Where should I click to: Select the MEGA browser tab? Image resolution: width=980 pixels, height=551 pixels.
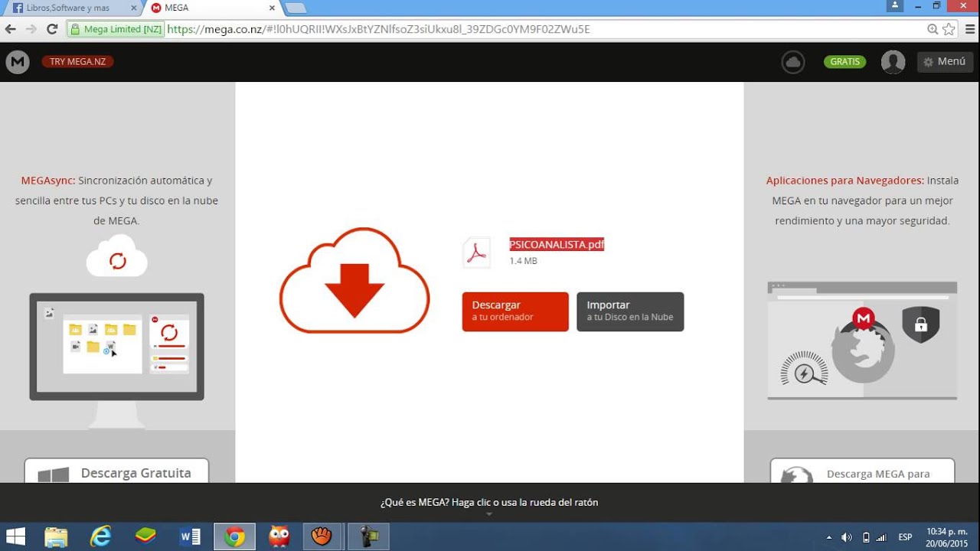tap(213, 8)
